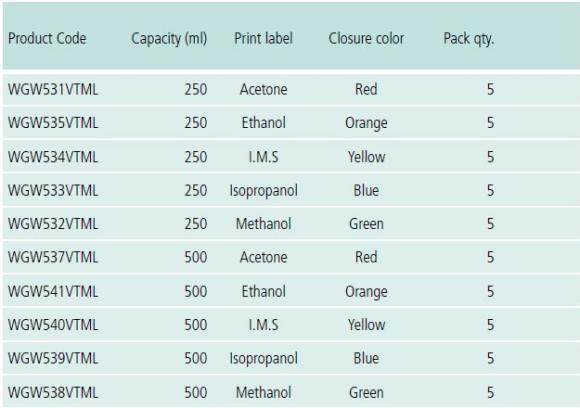The image size is (580, 408).
Task: Select product code WGW534VTML
Action: coord(53,157)
